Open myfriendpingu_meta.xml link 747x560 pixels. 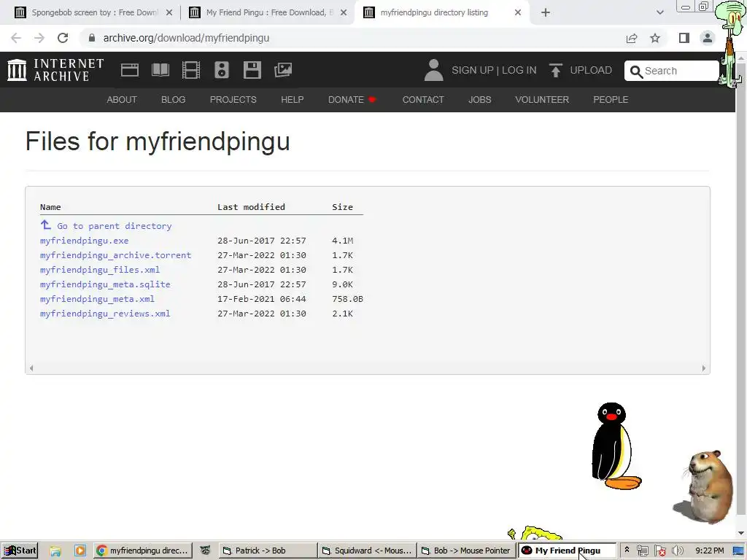point(97,299)
